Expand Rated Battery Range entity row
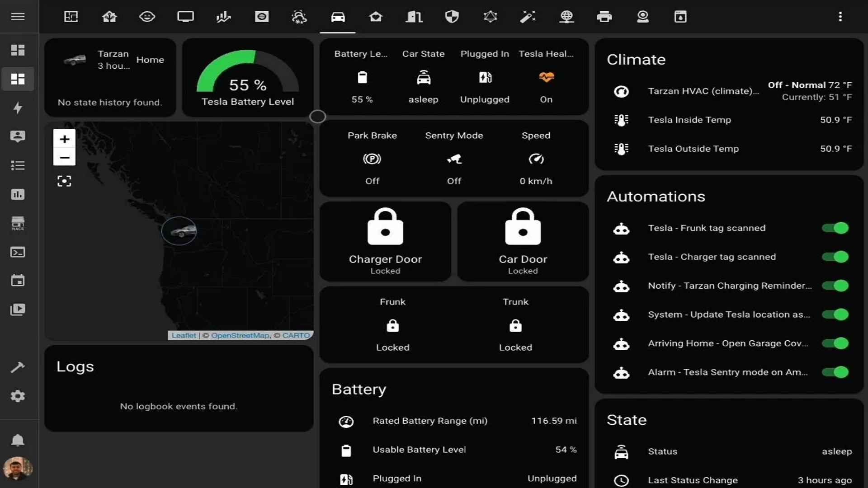The height and width of the screenshot is (488, 868). [x=429, y=421]
